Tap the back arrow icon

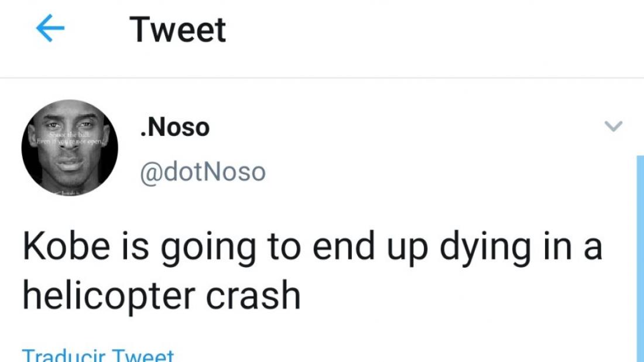[50, 29]
